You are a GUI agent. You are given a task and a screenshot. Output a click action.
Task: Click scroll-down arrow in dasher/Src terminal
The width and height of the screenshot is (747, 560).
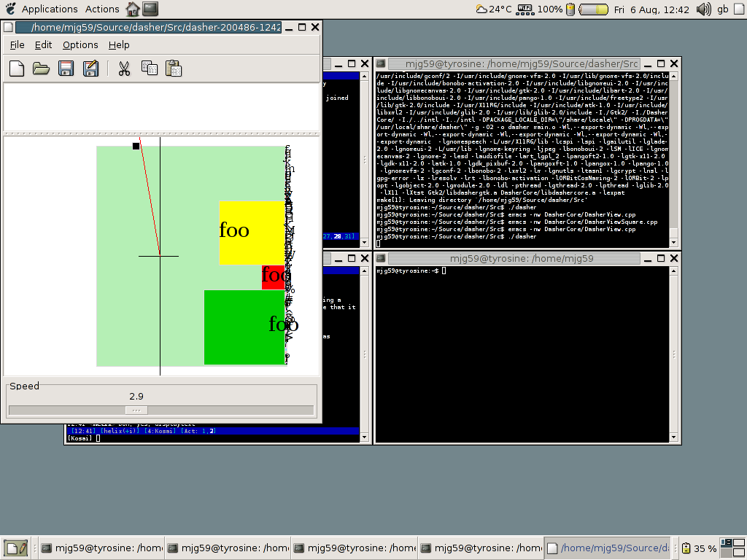point(673,242)
